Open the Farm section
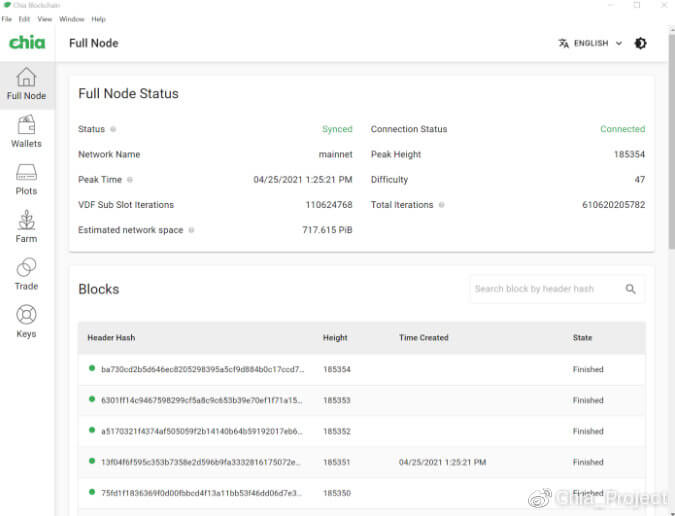Screen dimensions: 675x516 pyautogui.click(x=26, y=227)
